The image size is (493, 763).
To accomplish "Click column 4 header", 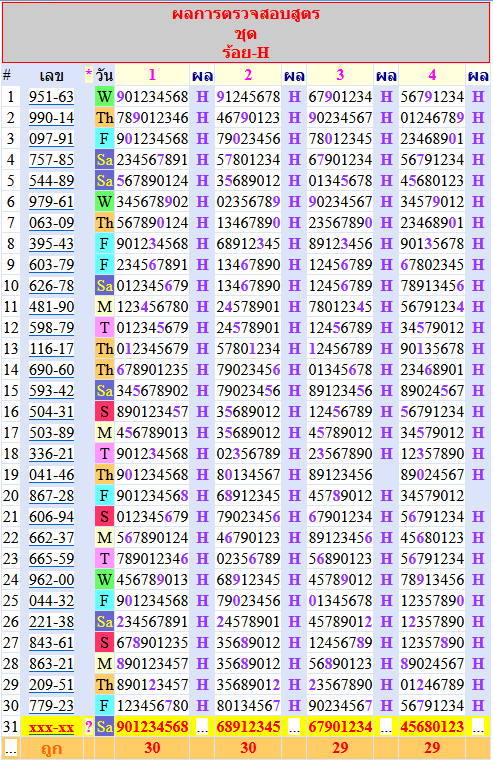I will pyautogui.click(x=432, y=75).
